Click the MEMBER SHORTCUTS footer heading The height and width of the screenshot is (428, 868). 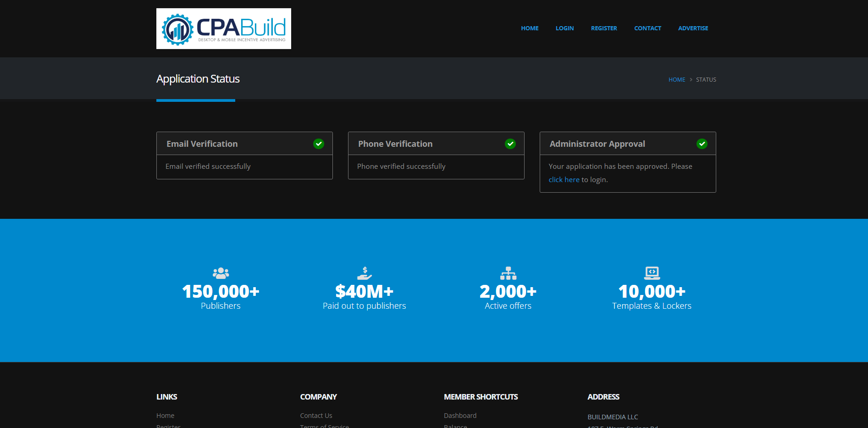pos(481,397)
